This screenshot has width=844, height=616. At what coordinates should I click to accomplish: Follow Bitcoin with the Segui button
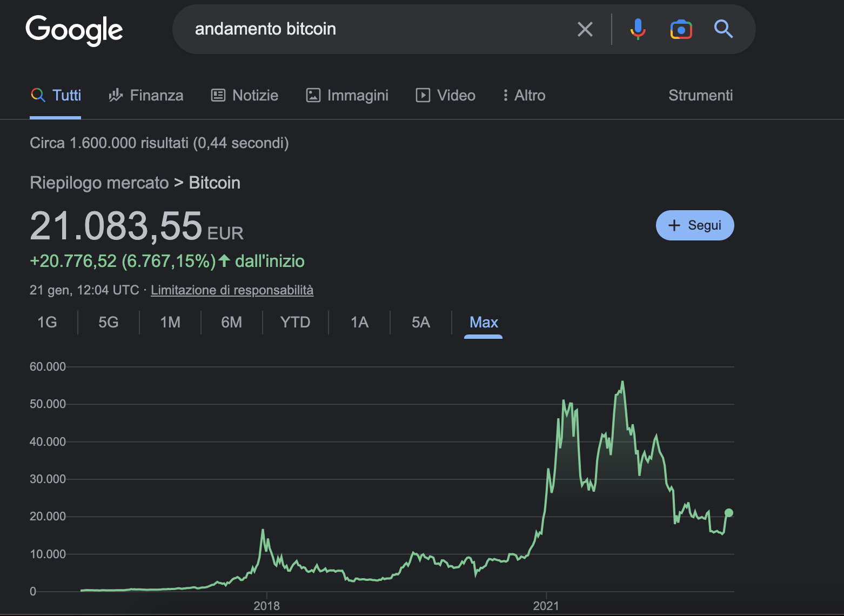pyautogui.click(x=695, y=225)
